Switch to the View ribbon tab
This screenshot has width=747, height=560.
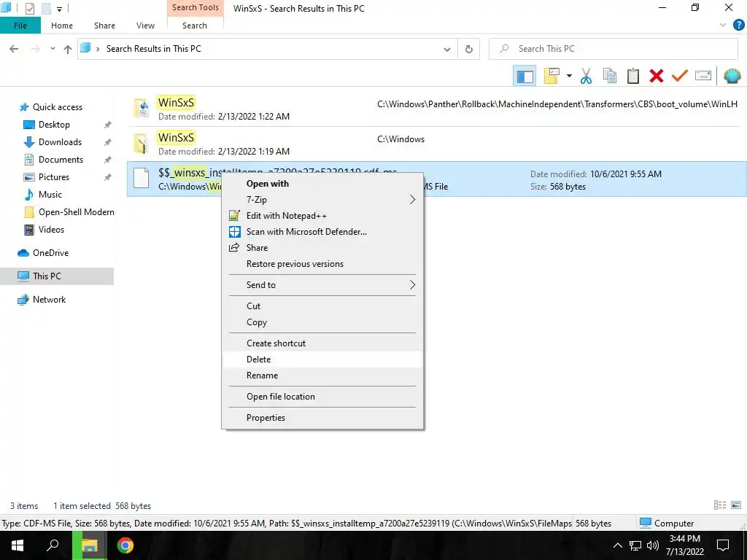(x=145, y=26)
